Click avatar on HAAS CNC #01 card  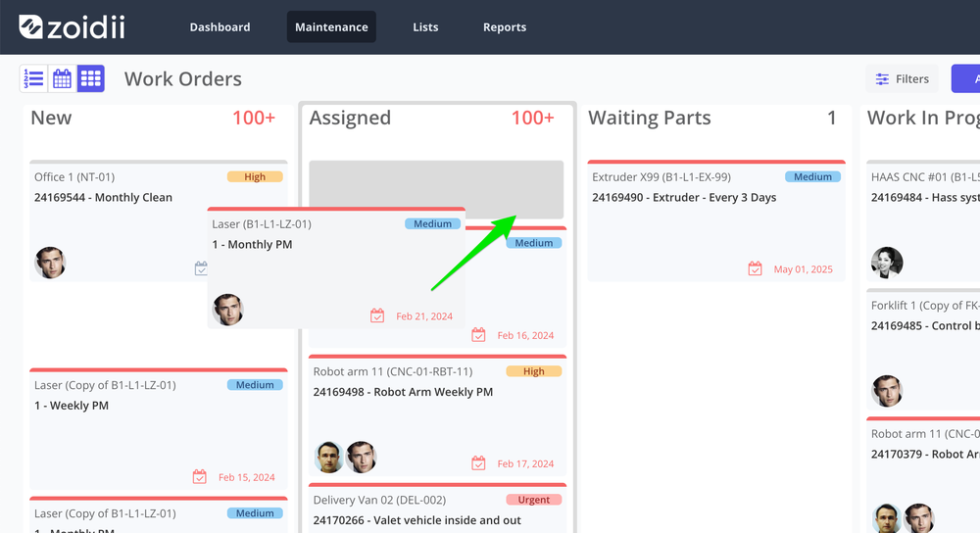click(887, 263)
